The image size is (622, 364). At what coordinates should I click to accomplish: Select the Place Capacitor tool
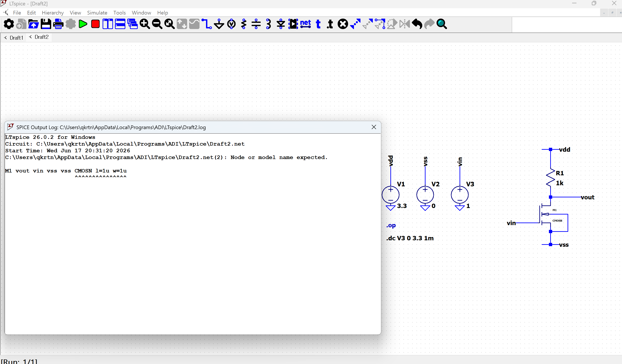tap(256, 24)
